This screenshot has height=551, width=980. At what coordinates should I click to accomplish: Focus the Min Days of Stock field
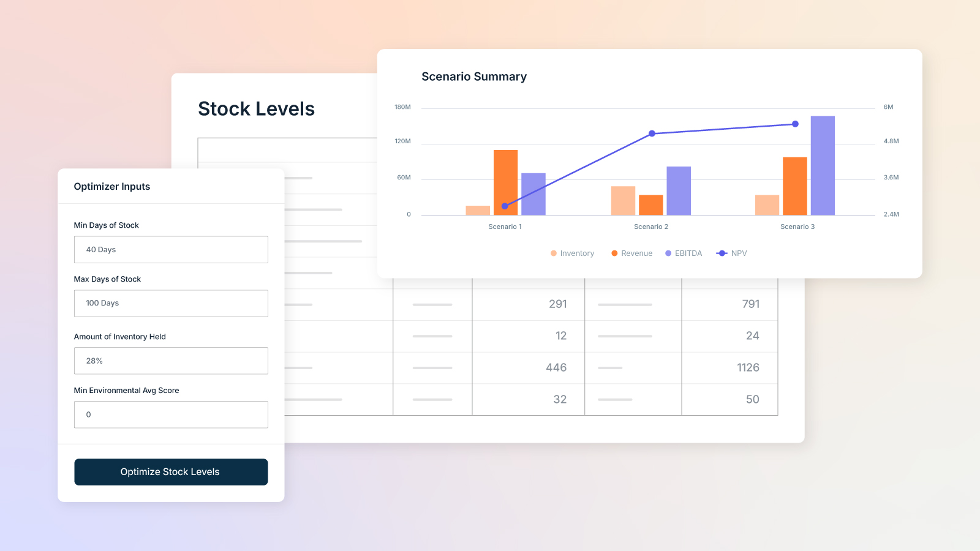[171, 250]
